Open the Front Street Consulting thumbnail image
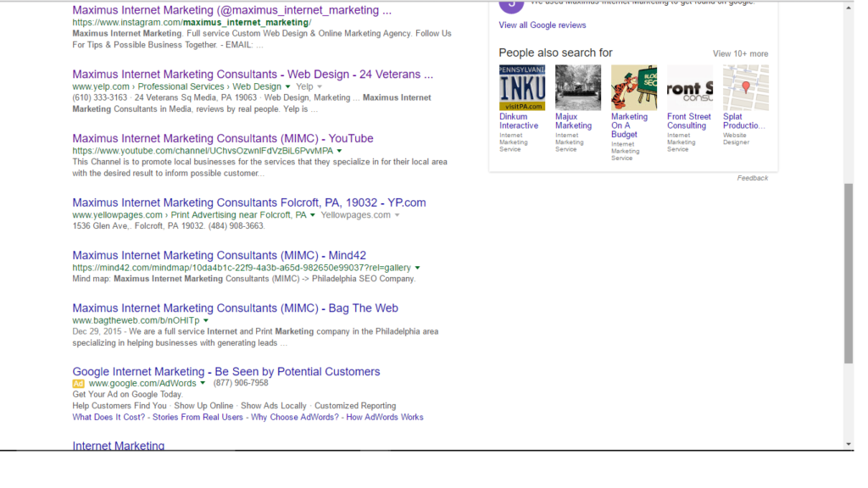 coord(690,87)
